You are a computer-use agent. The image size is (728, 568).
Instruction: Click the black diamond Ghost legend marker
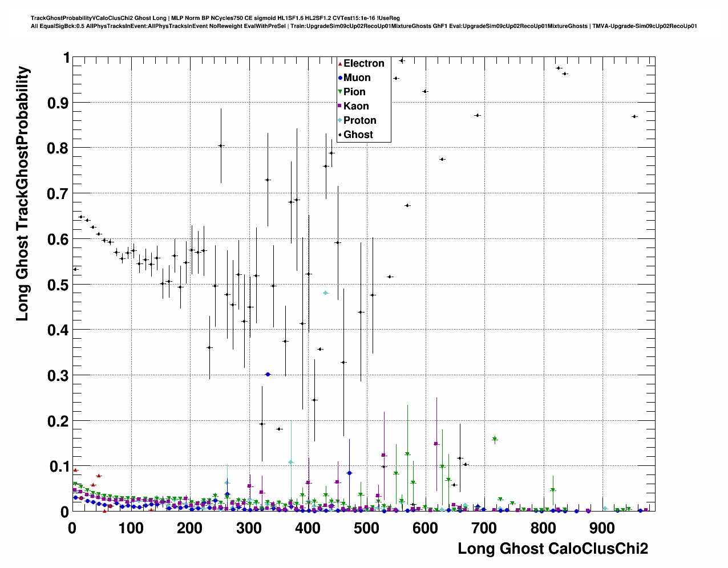pos(341,135)
